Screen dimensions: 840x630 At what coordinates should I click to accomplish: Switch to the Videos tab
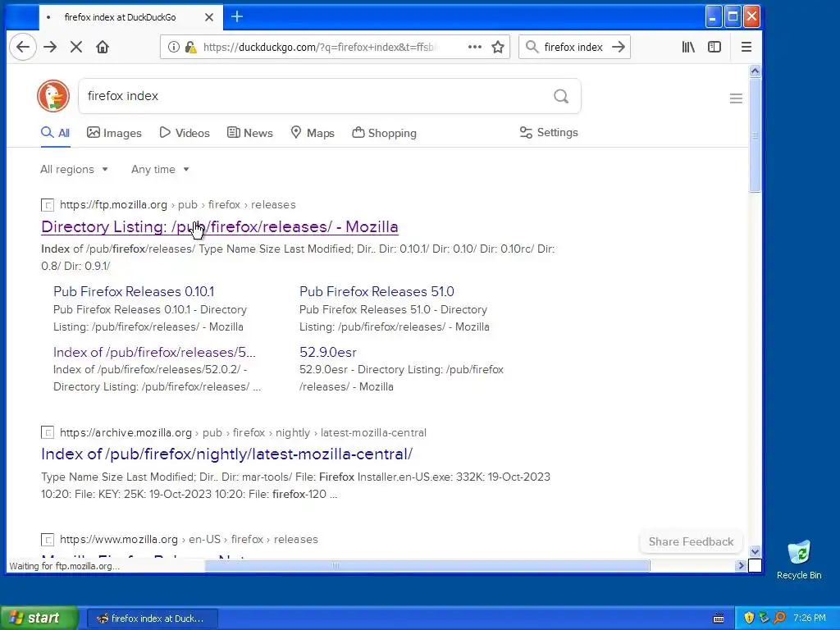185,133
